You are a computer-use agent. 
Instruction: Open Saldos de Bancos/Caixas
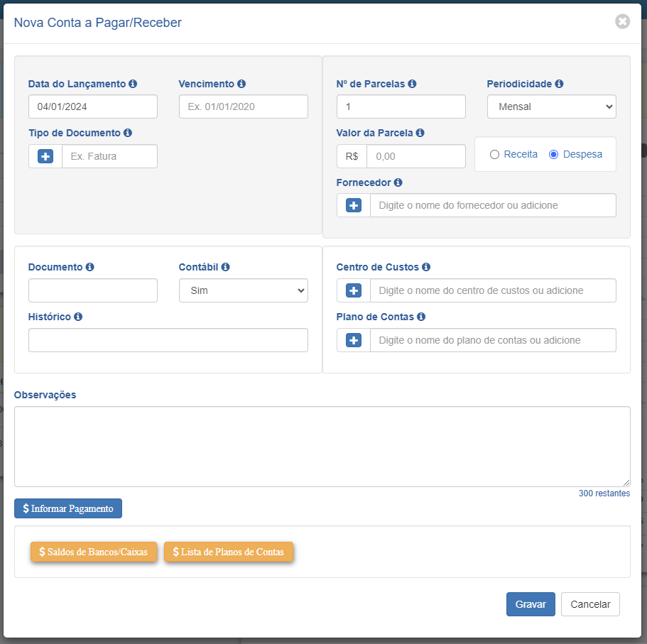click(x=94, y=552)
